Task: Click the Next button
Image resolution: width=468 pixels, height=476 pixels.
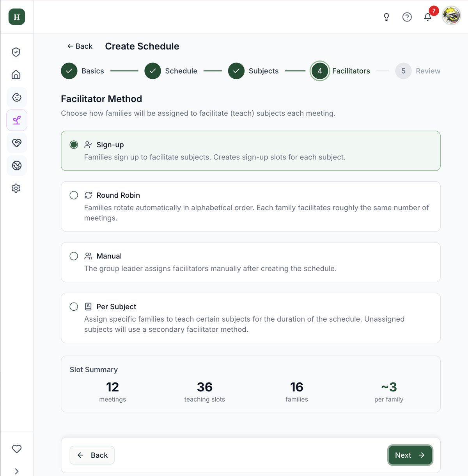Action: (x=410, y=455)
